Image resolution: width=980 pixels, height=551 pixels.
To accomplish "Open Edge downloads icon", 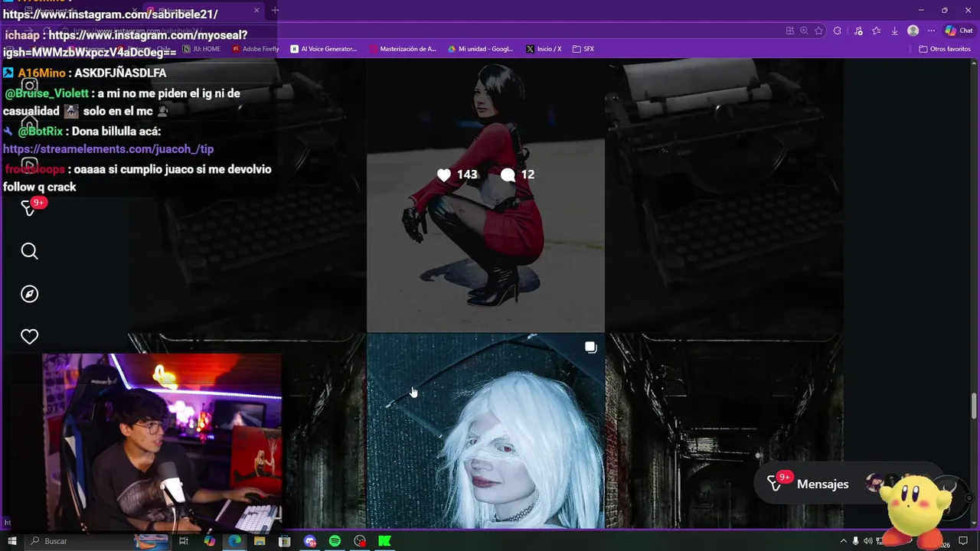I will click(x=894, y=31).
